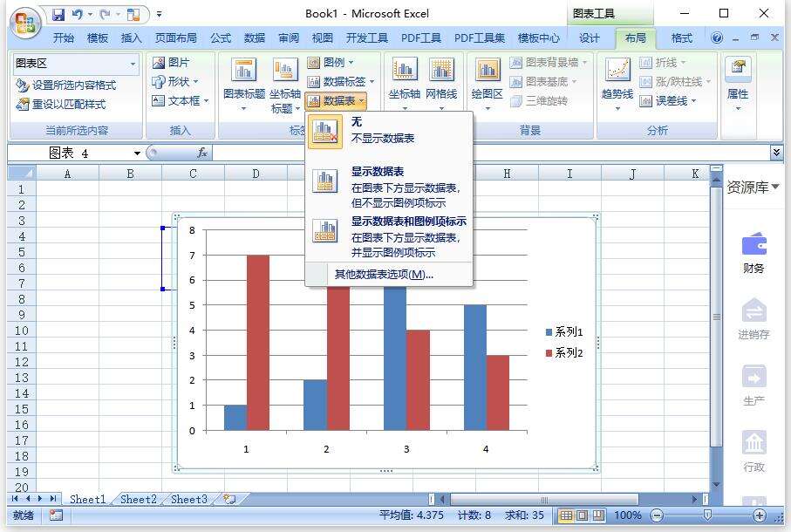Click the formula bar input
The image size is (791, 532).
point(490,153)
